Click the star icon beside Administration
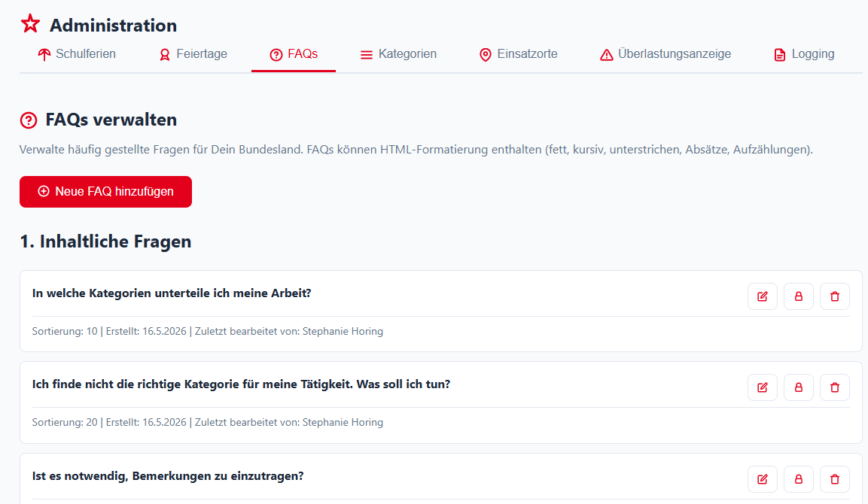Viewport: 868px width, 504px height. (30, 24)
